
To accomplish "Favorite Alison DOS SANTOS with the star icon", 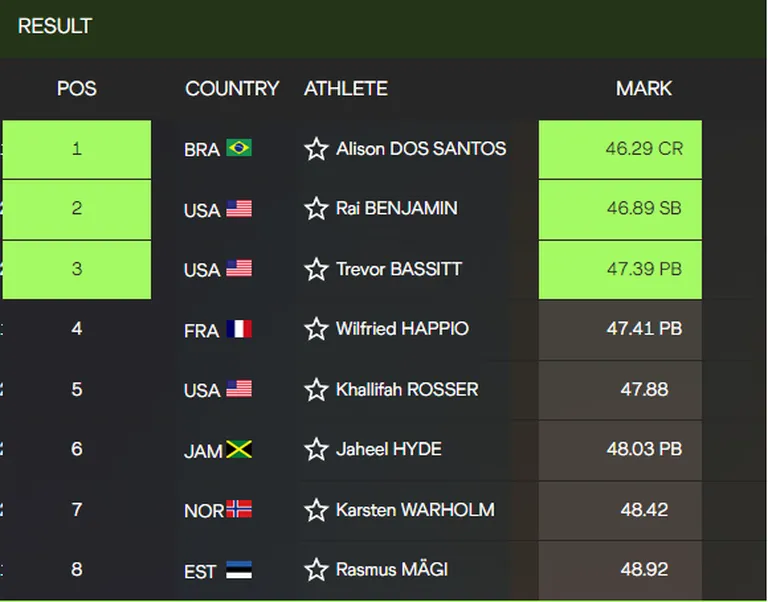I will 316,149.
